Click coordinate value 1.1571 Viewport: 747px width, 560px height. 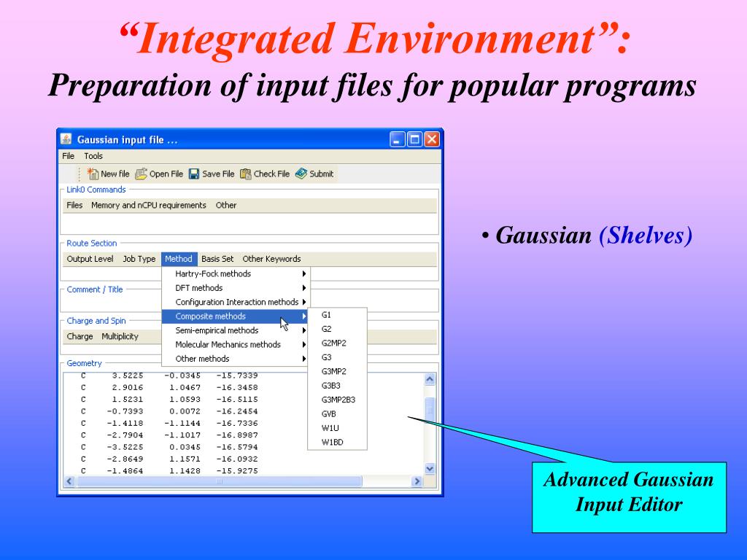pos(185,459)
